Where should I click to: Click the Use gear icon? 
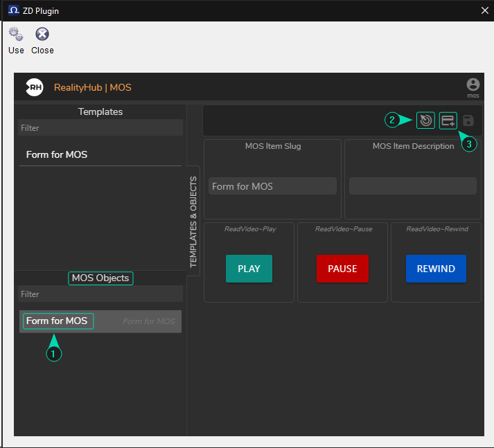click(16, 35)
